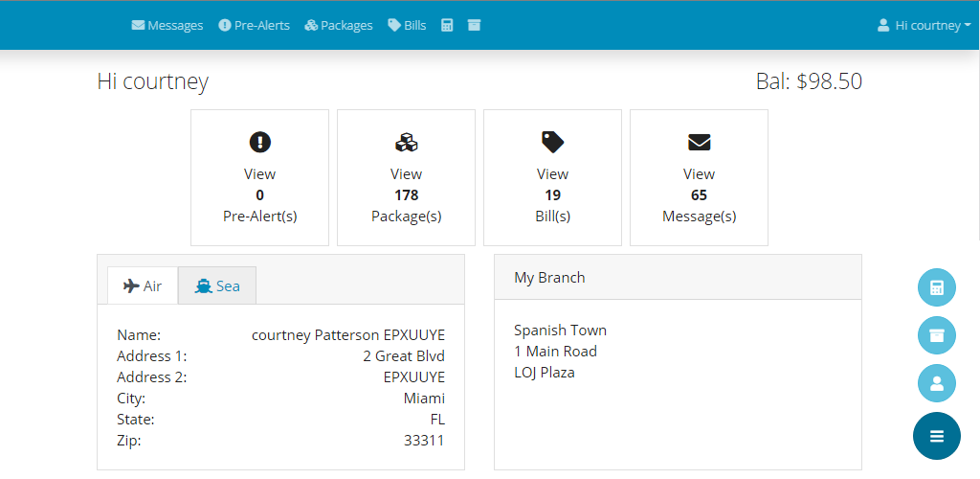Click the archive box icon in navbar

[474, 26]
